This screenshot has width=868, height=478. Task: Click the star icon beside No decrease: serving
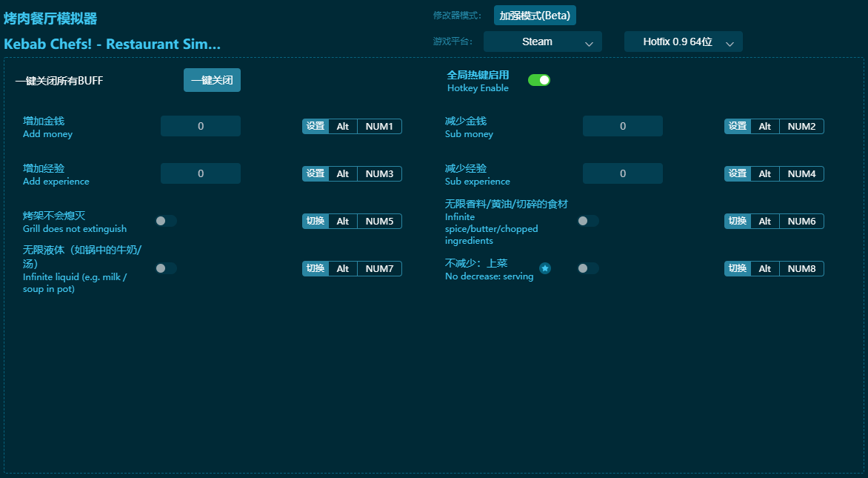tap(545, 268)
